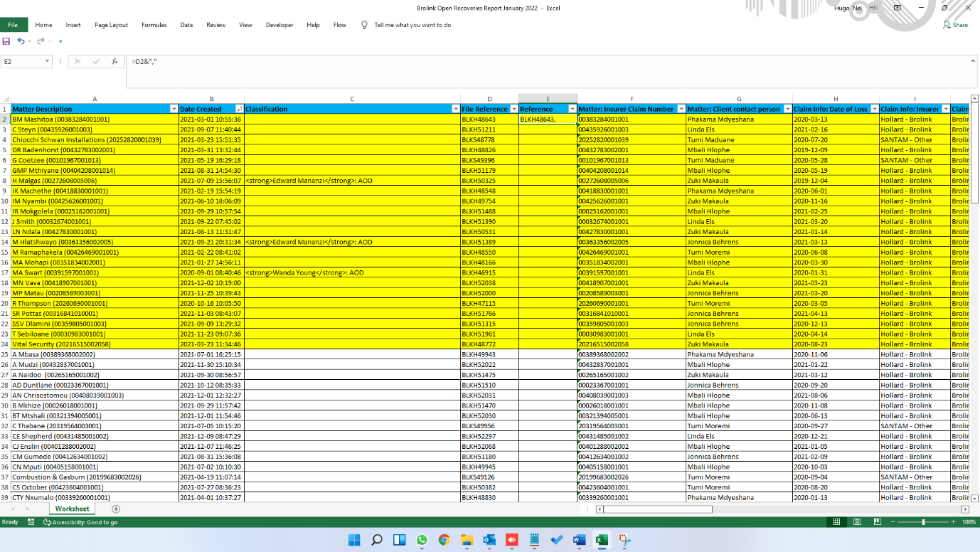Select cell BLKH51211 in File Reference
This screenshot has width=980, height=552.
(x=489, y=129)
